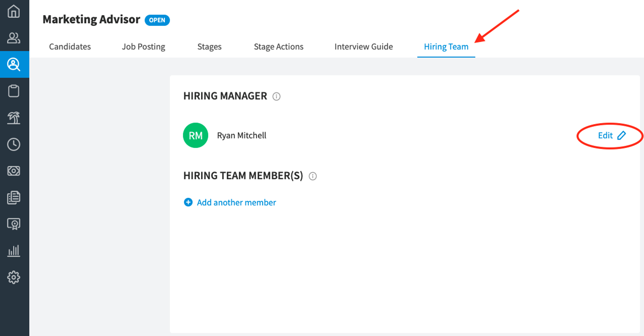Click info icon beside Hiring Team Member(s)

point(312,176)
